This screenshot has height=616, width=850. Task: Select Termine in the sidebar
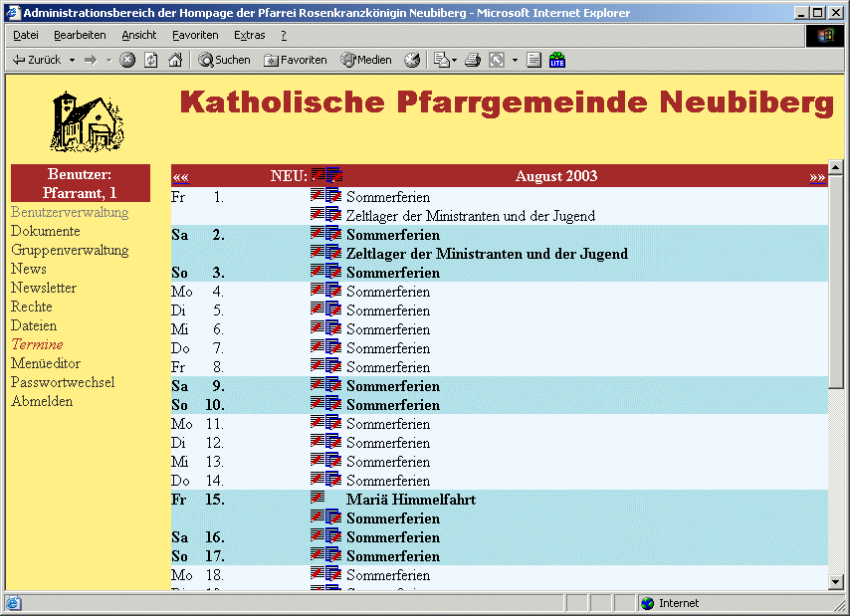pyautogui.click(x=37, y=344)
